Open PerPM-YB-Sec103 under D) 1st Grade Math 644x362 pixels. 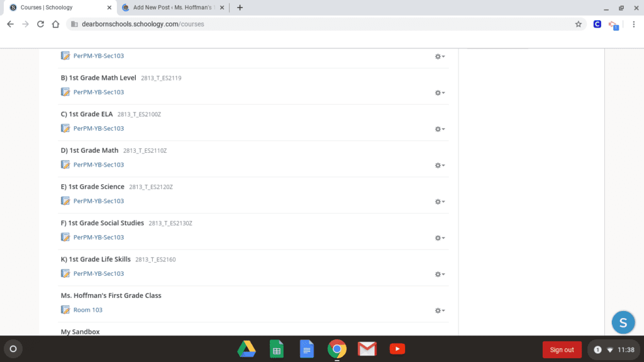click(x=99, y=165)
